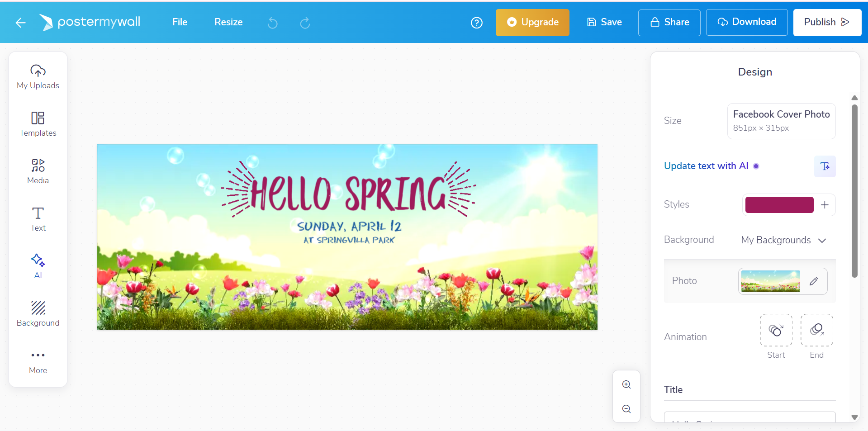Viewport: 868px width, 431px height.
Task: Open the AI tools panel
Action: [38, 266]
